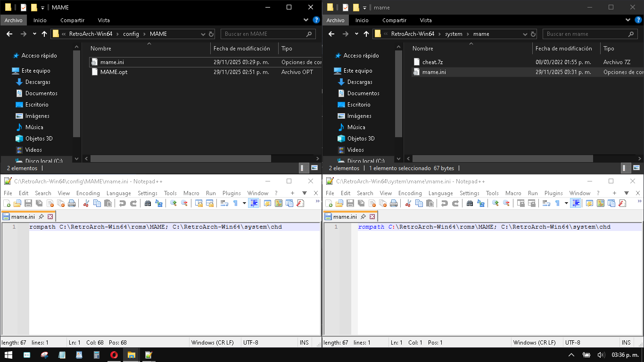Toggle the indent guide button in left Notepad++
This screenshot has width=644, height=362.
[x=254, y=203]
